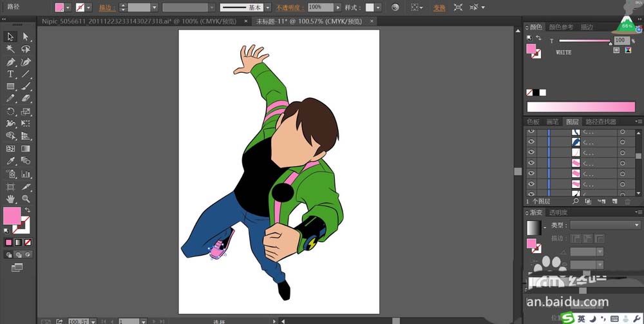
Task: Click the large pink fill swatch in toolbox
Action: (12, 216)
